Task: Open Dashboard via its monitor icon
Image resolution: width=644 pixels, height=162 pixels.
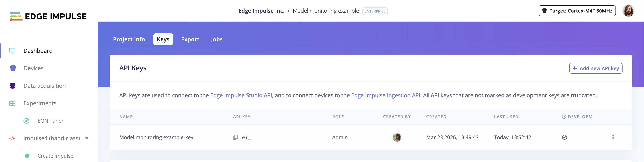Action: pos(12,51)
